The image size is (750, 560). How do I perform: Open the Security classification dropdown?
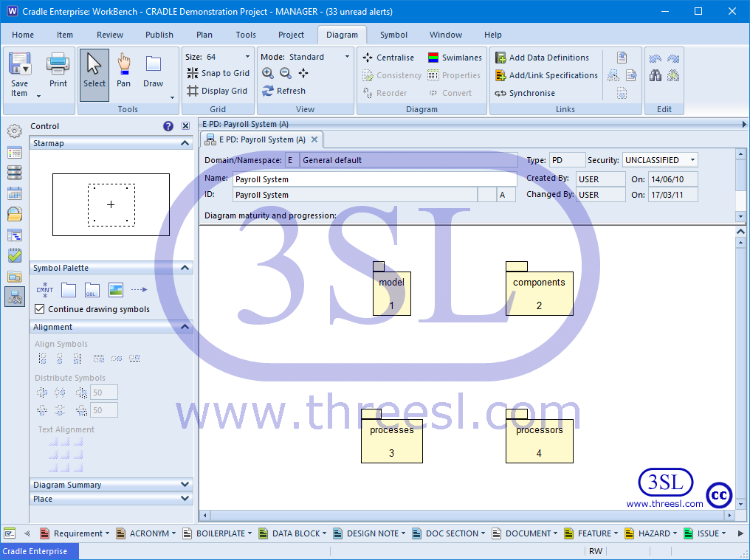[x=692, y=160]
